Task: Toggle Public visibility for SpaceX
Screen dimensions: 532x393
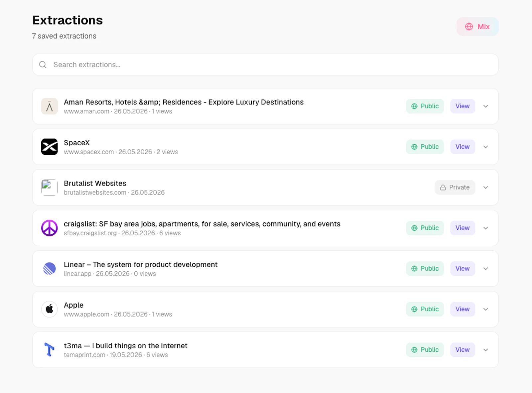Action: point(425,147)
